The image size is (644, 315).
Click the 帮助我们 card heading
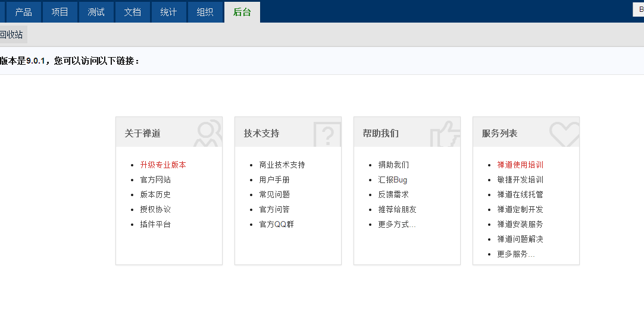381,133
